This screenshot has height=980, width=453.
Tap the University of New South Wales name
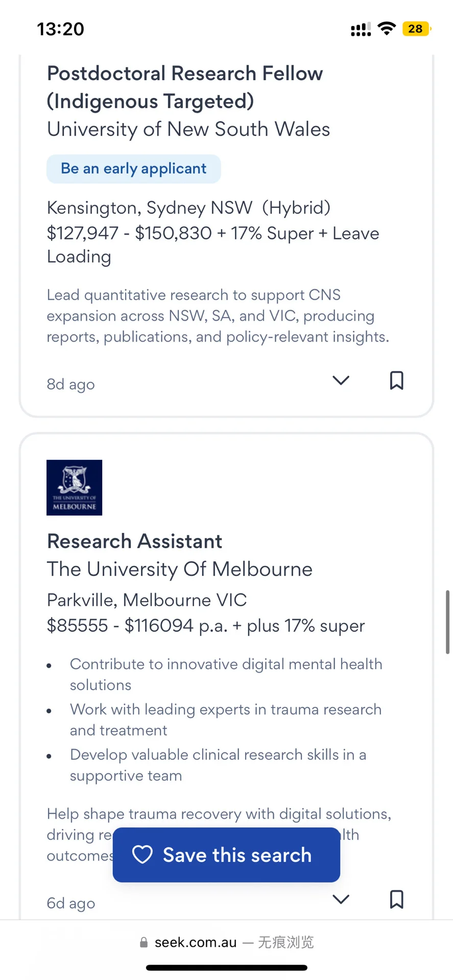[x=188, y=129]
